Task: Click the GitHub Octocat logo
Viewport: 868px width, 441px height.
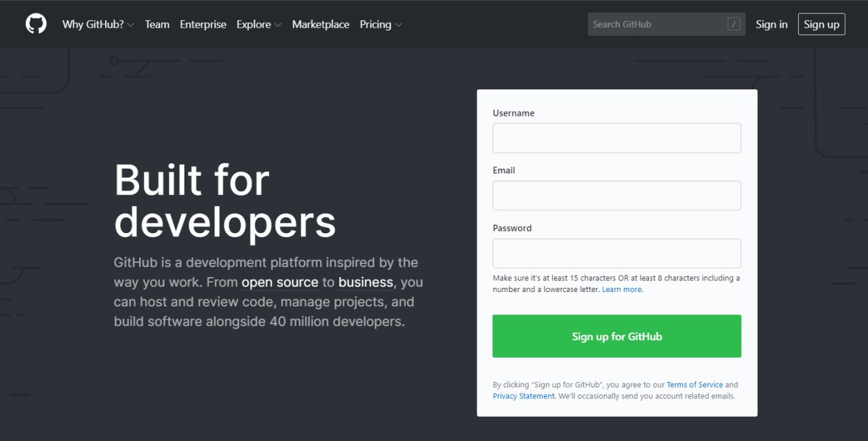Action: pyautogui.click(x=36, y=24)
